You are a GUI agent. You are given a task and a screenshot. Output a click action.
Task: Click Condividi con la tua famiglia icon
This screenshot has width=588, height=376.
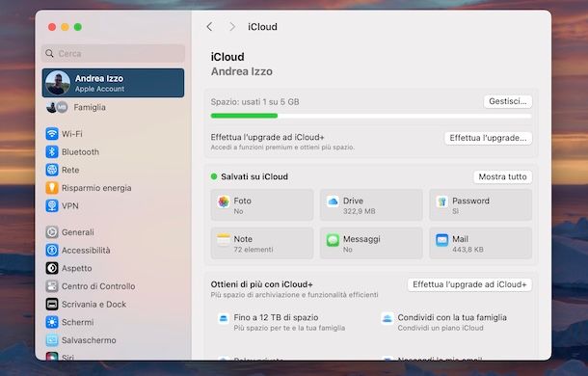[x=388, y=318]
